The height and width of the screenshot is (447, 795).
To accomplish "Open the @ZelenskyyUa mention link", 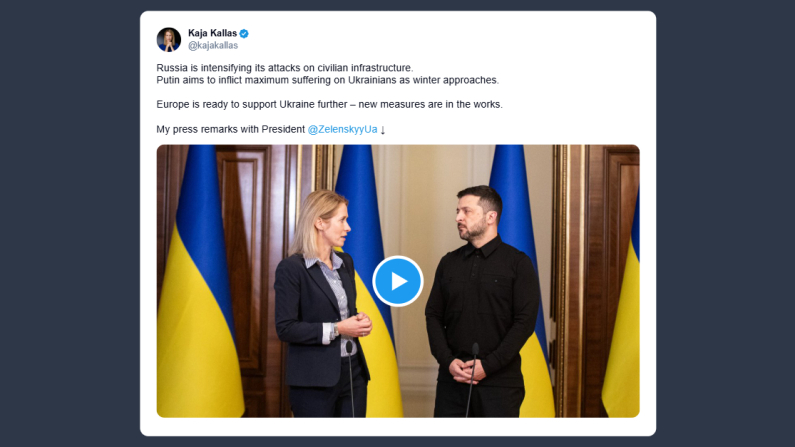I will (x=342, y=129).
